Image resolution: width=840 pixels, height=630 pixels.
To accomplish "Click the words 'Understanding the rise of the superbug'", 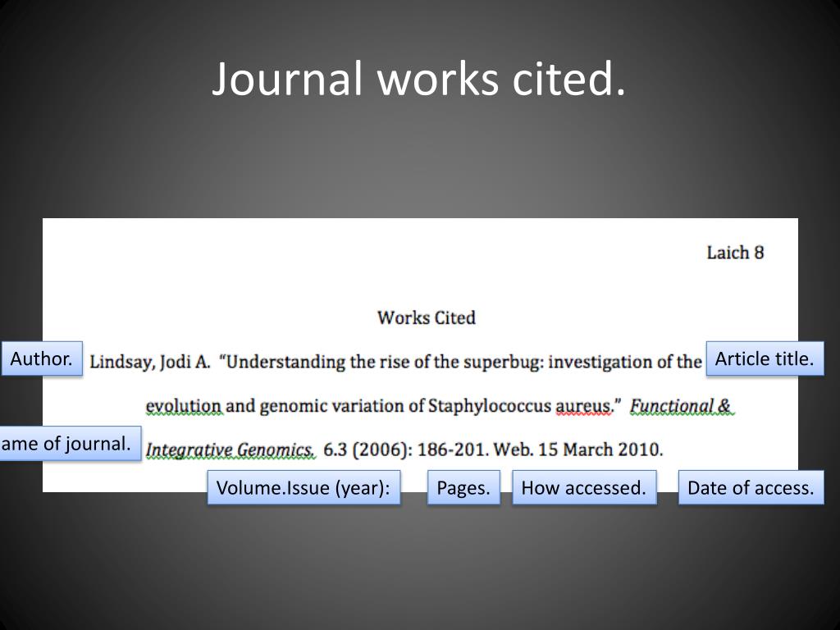I will click(385, 362).
